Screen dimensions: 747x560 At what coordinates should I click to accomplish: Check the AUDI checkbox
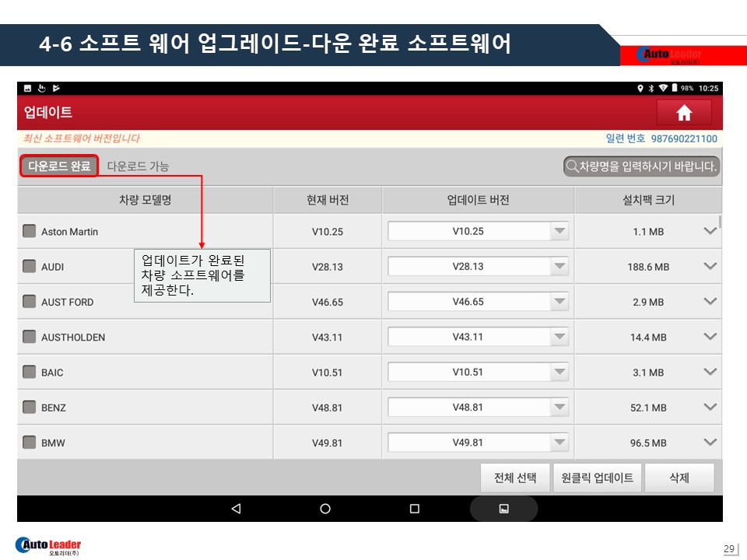coord(30,266)
